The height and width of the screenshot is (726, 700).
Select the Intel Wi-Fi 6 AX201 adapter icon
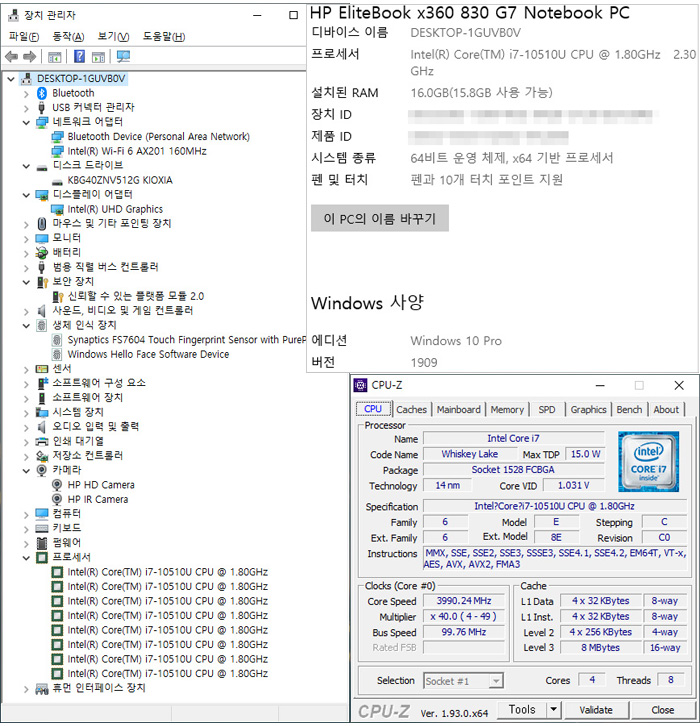pos(57,151)
